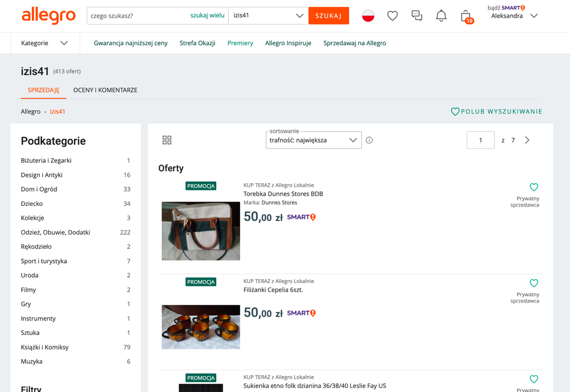Click the SMART badge on Filiżanki offer
Screen dimensions: 570x392
[x=301, y=313]
